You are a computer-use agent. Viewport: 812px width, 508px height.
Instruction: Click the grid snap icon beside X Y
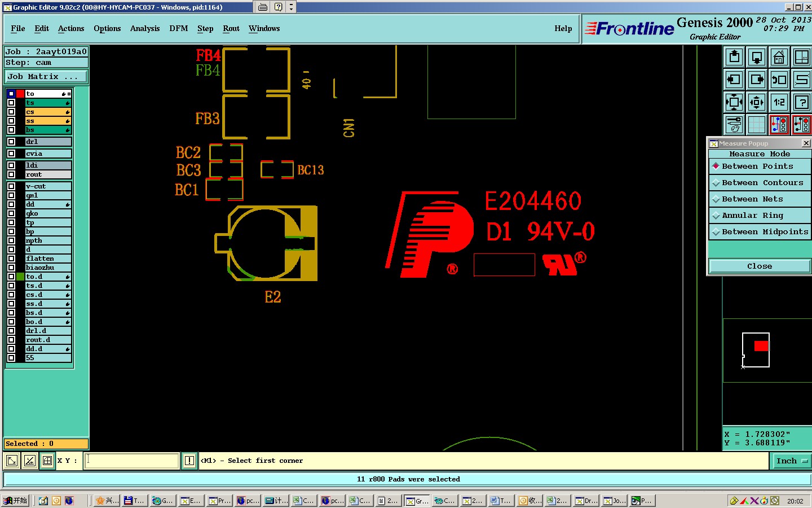(x=47, y=461)
